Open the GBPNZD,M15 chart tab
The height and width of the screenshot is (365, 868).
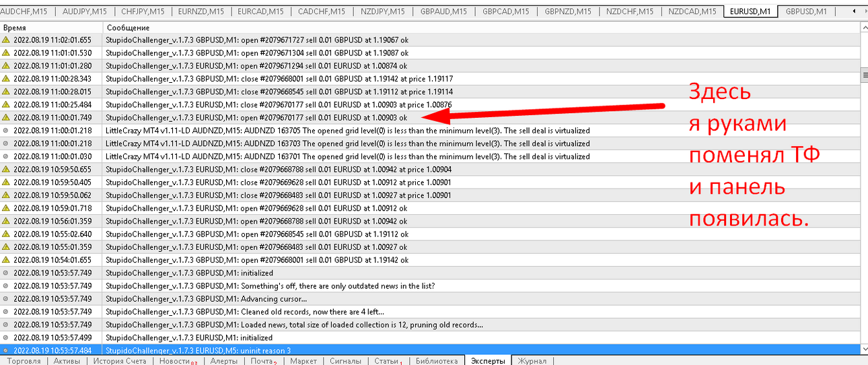point(568,11)
